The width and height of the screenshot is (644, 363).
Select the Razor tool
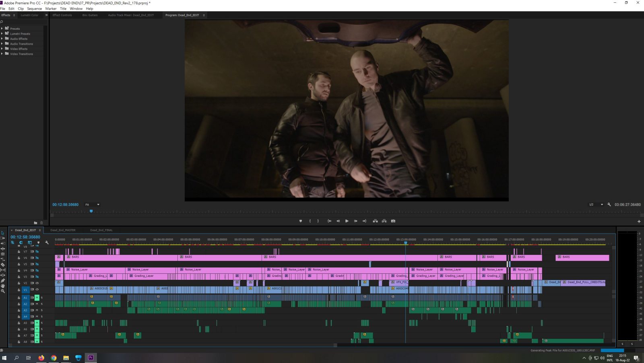[3, 265]
